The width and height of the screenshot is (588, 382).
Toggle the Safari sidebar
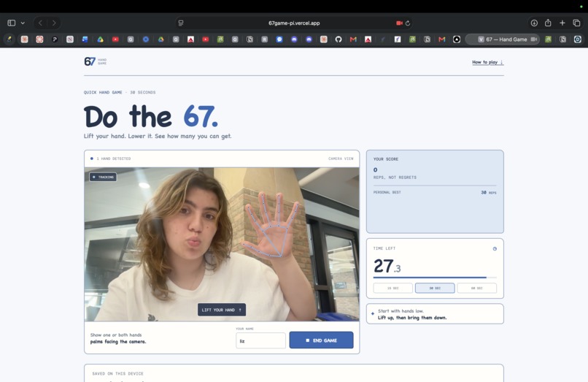[11, 23]
